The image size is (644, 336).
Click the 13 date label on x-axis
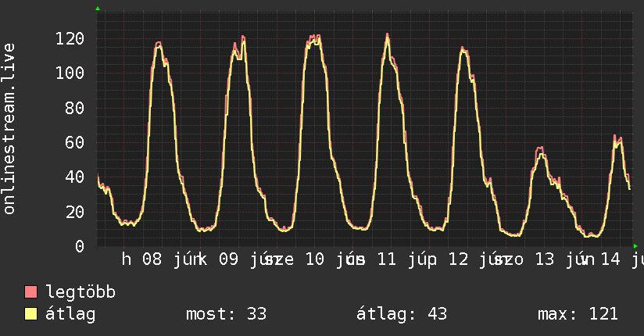(545, 259)
